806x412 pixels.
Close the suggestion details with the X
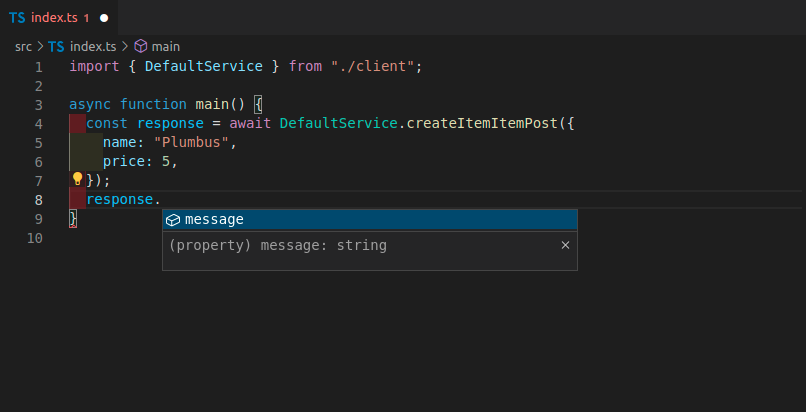565,245
